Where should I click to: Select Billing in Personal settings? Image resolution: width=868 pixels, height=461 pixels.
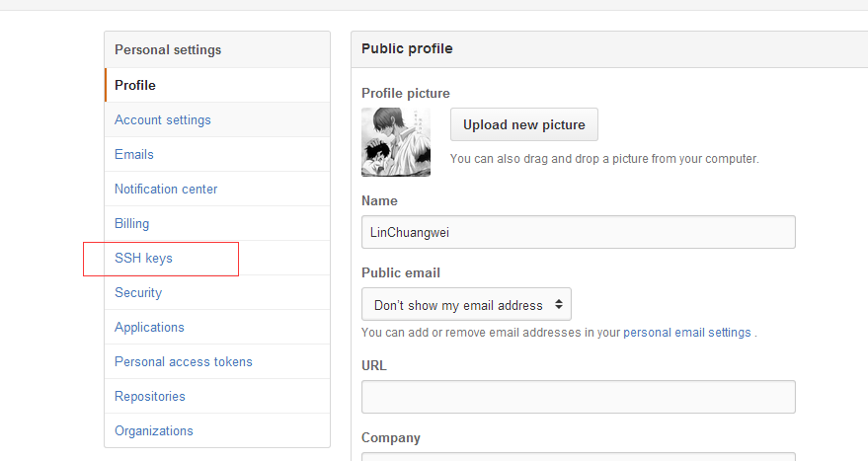coord(217,223)
